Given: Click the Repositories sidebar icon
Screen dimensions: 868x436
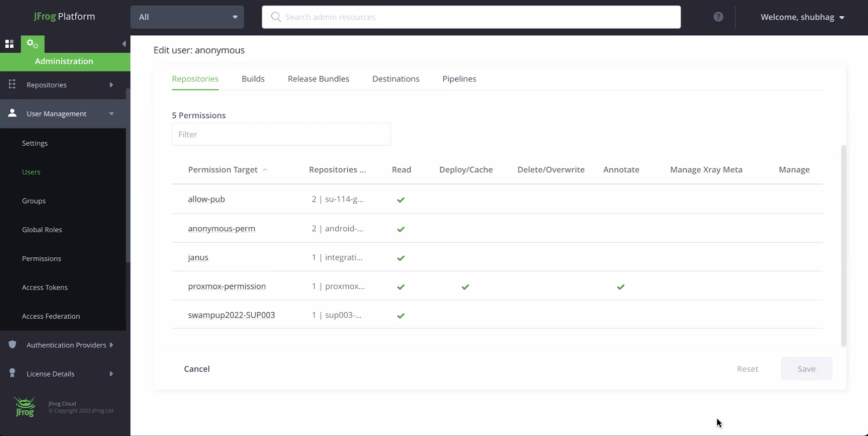Looking at the screenshot, I should click(12, 84).
